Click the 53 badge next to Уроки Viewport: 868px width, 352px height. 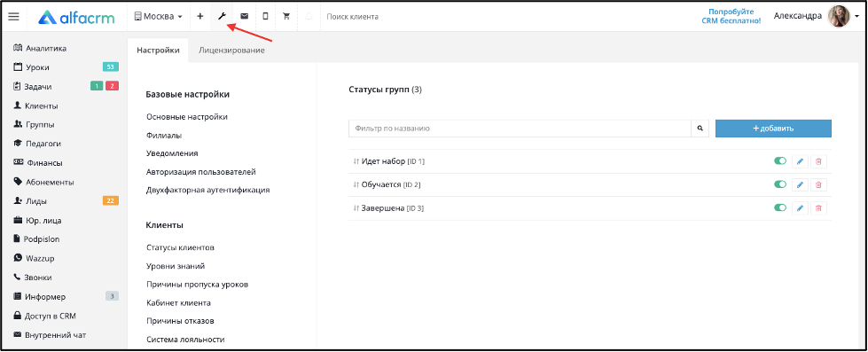point(110,67)
